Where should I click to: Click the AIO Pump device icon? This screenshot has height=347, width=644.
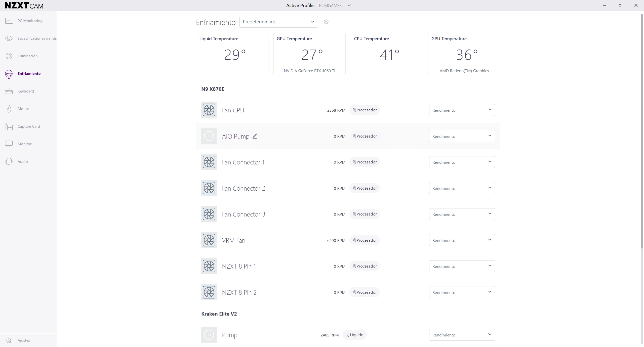[x=209, y=136]
